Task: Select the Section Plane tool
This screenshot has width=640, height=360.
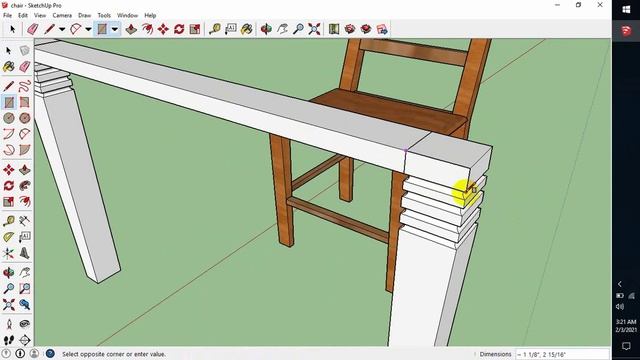Action: tap(24, 340)
